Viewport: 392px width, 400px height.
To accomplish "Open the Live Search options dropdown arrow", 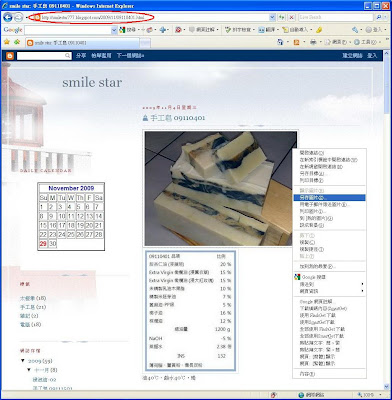I will tap(386, 17).
